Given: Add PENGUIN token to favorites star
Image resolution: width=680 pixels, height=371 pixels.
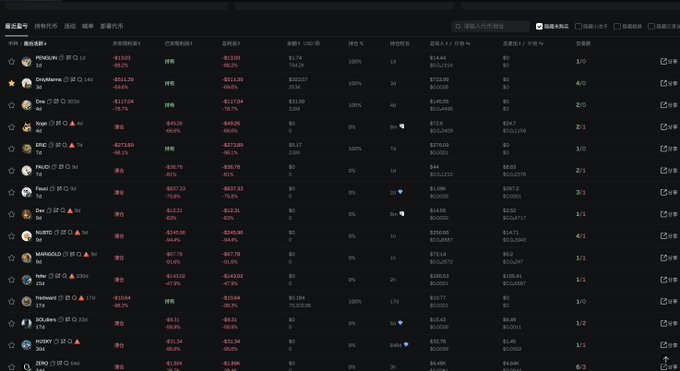Looking at the screenshot, I should click(12, 62).
